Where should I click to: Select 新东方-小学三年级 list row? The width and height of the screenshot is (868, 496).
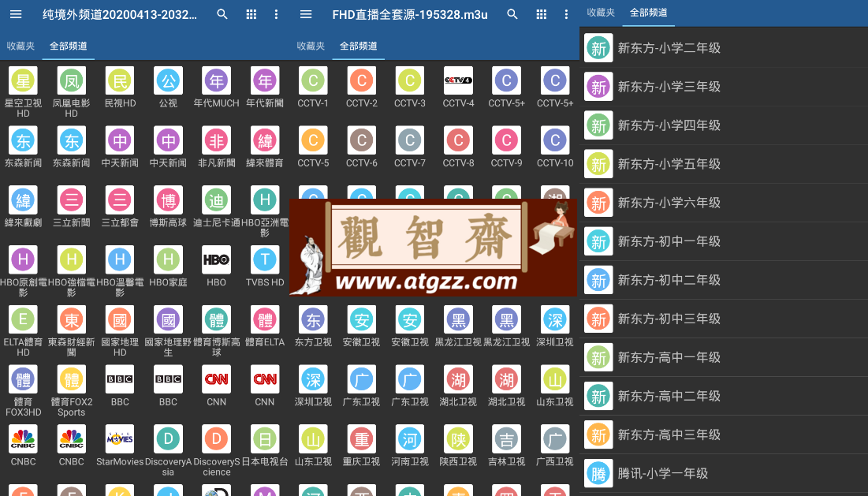724,87
